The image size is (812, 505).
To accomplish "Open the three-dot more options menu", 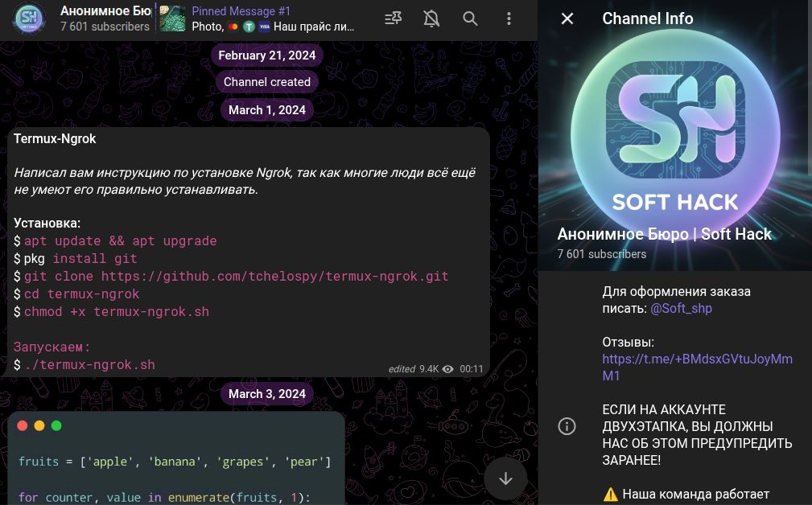I will (509, 18).
